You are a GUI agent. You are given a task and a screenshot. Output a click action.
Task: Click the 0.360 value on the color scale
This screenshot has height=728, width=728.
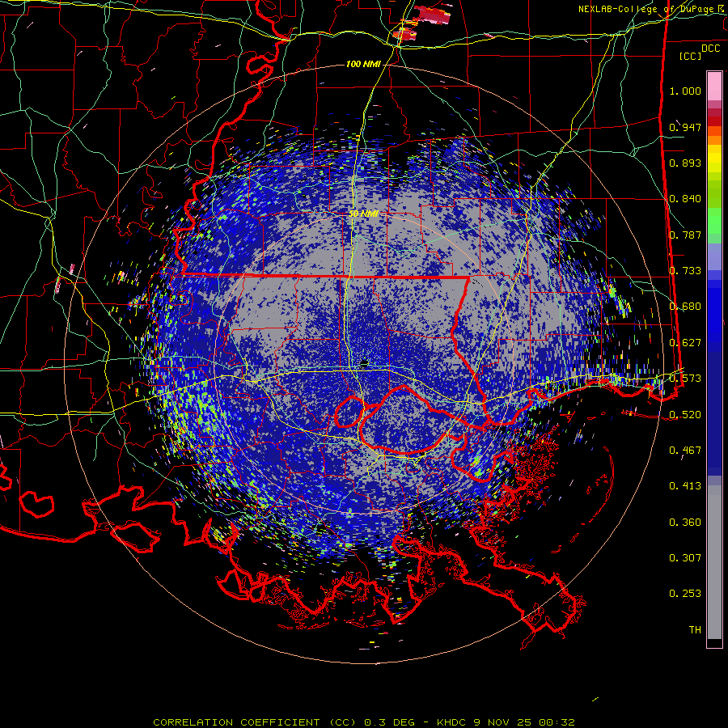(685, 523)
